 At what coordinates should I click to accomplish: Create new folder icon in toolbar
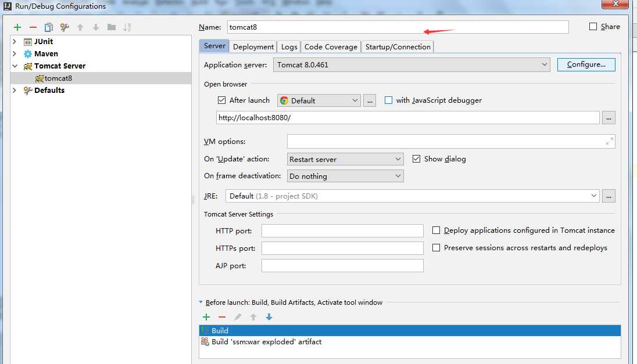[112, 27]
